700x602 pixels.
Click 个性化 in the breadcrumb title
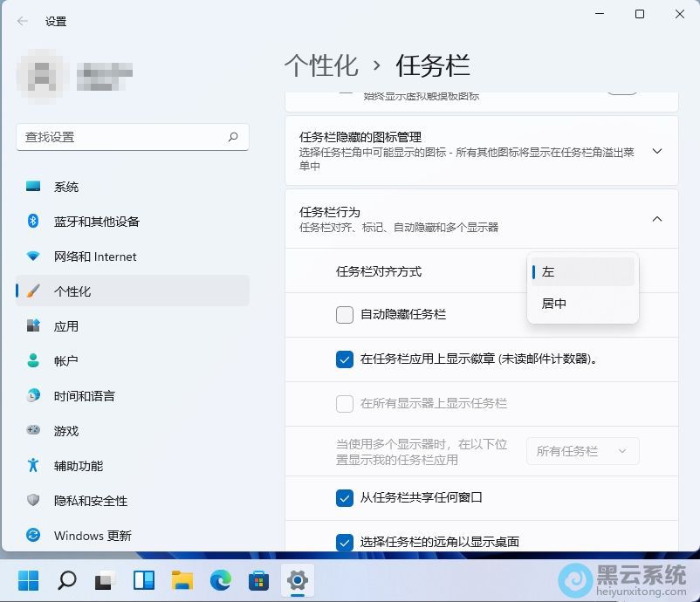(321, 65)
